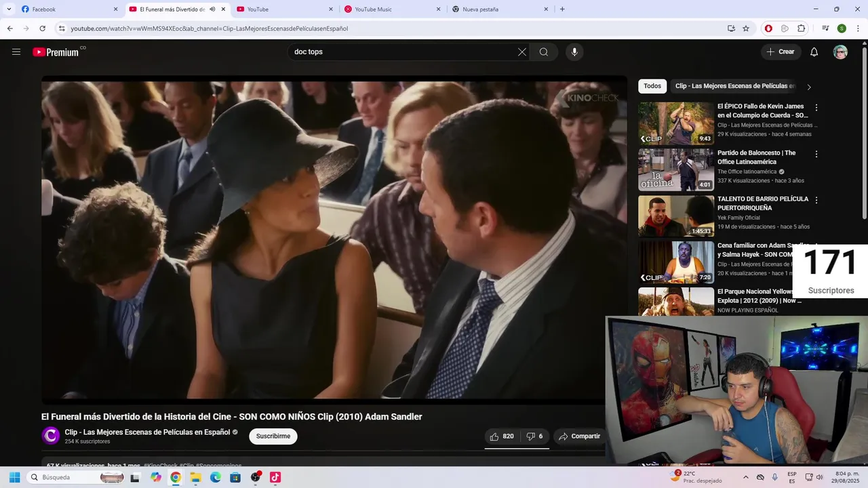Select the 'Clip - Las Mejores Escenas' chip
The image size is (868, 488).
(x=735, y=86)
